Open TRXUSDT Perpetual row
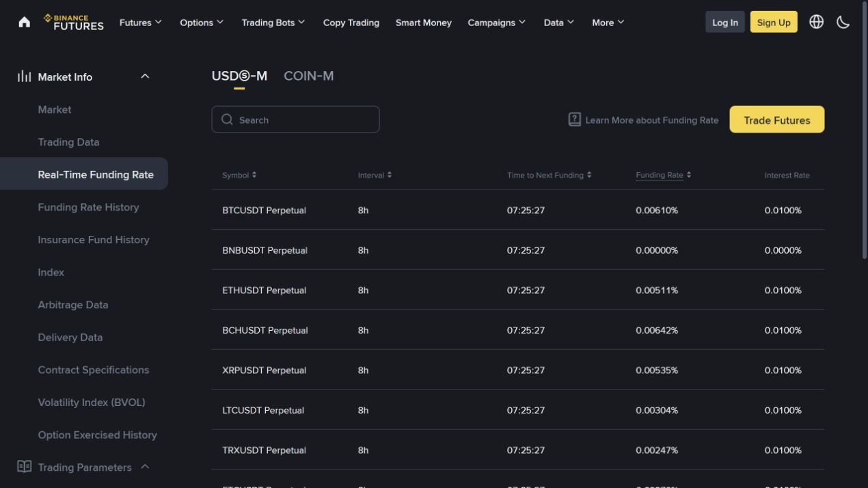Viewport: 868px width, 488px height. pos(517,450)
